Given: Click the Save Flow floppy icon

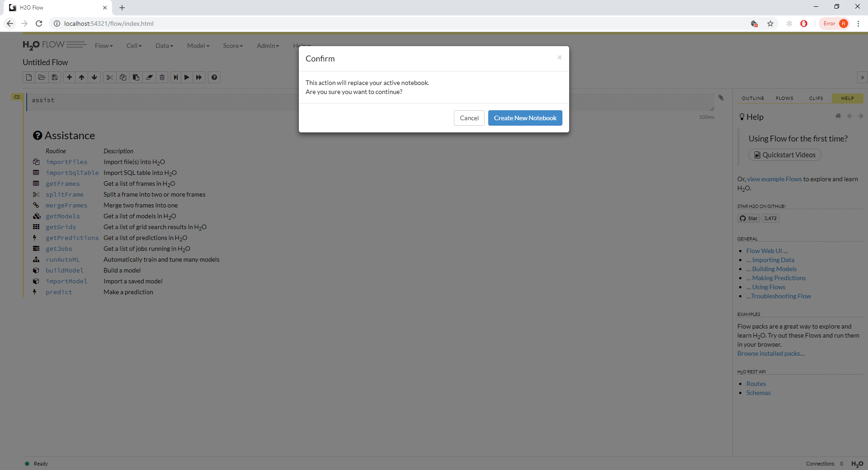Looking at the screenshot, I should 55,77.
